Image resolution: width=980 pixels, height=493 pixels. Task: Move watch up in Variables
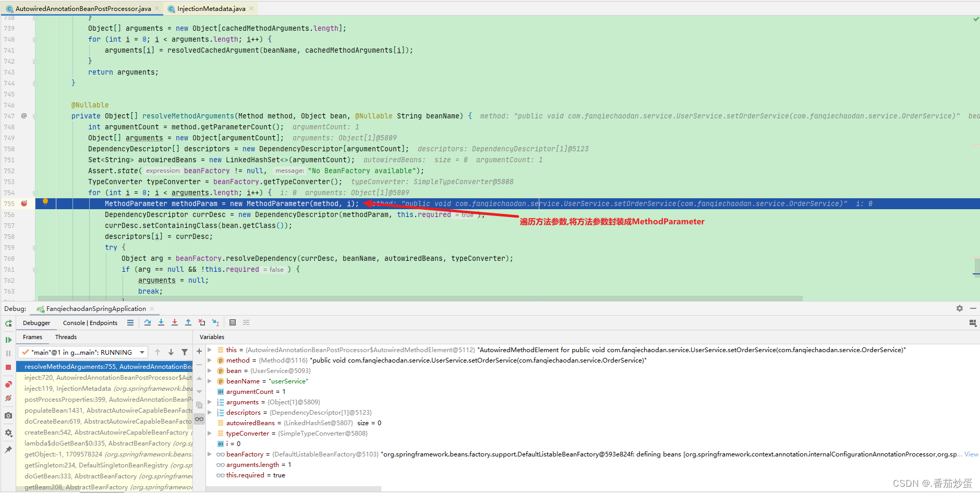[x=199, y=379]
